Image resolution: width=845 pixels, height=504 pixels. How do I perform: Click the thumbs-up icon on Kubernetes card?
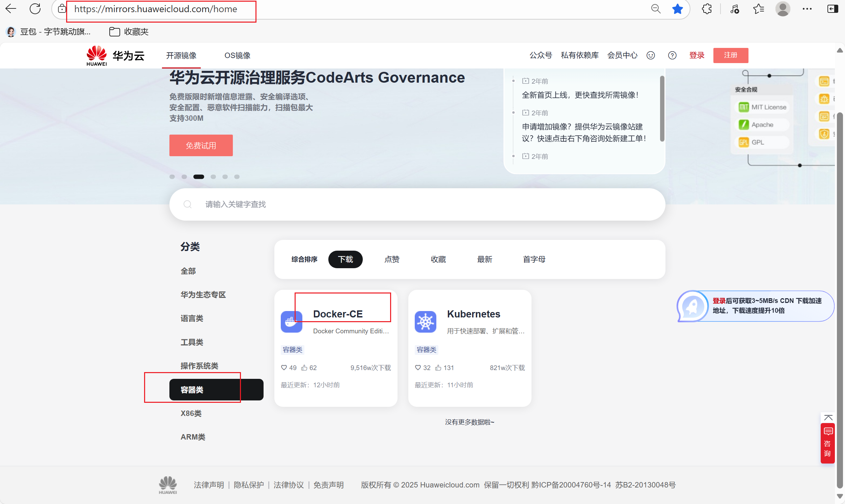click(438, 367)
